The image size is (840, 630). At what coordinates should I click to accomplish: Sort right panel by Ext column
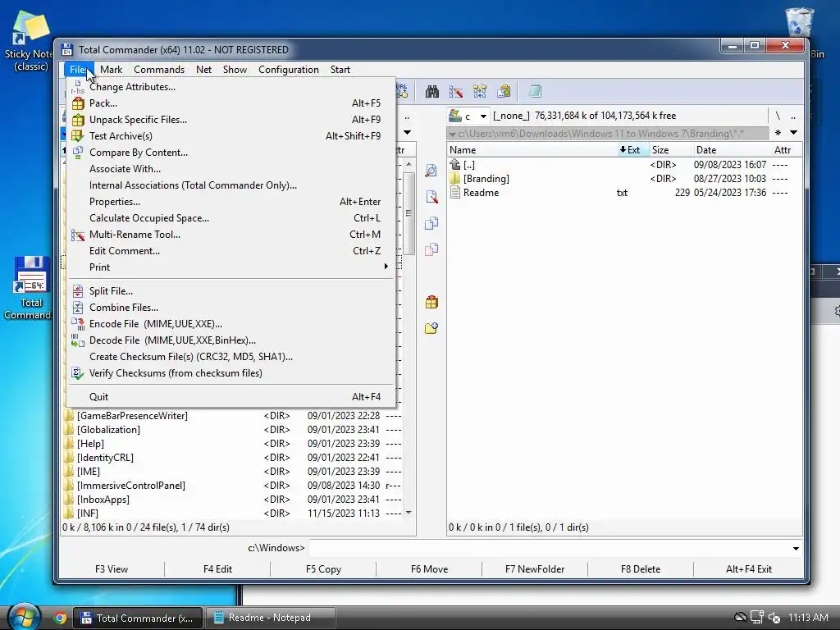click(632, 150)
